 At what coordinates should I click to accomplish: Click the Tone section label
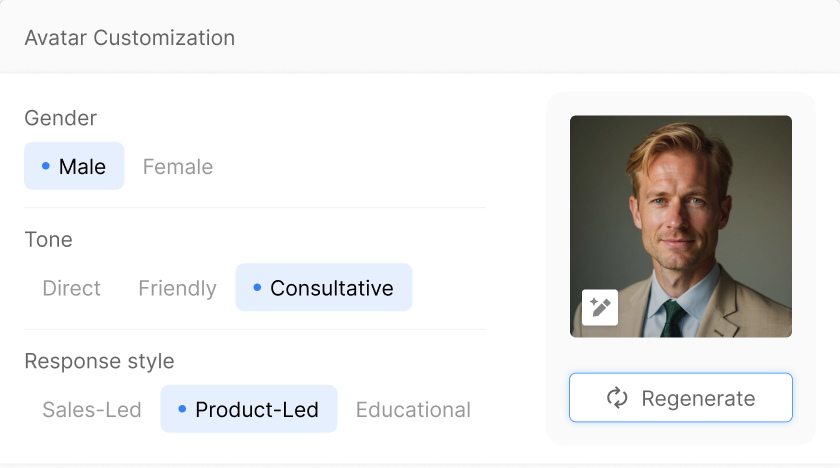tap(49, 240)
